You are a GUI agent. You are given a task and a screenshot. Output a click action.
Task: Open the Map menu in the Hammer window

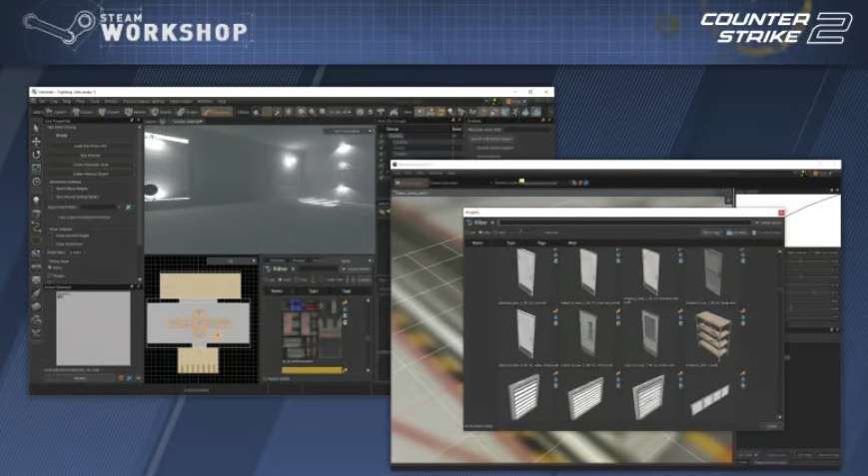[x=67, y=101]
